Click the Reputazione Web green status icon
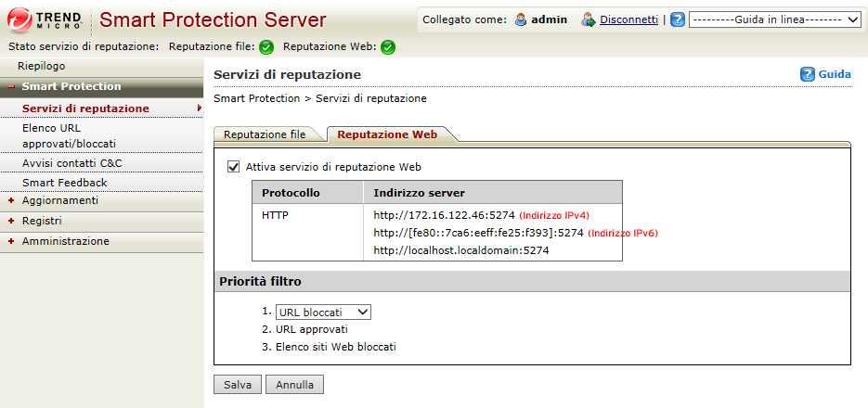This screenshot has width=868, height=408. 388,47
